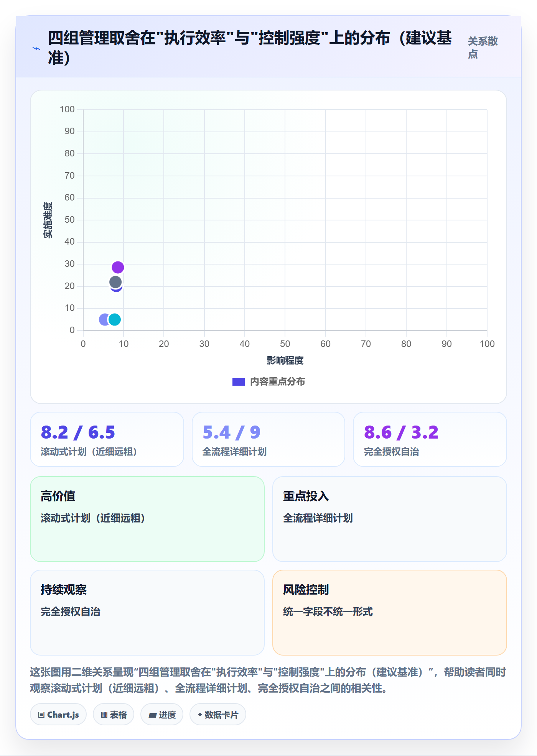
Task: Click the 全流程详细计划 label under 5.4 / 9
Action: click(234, 452)
